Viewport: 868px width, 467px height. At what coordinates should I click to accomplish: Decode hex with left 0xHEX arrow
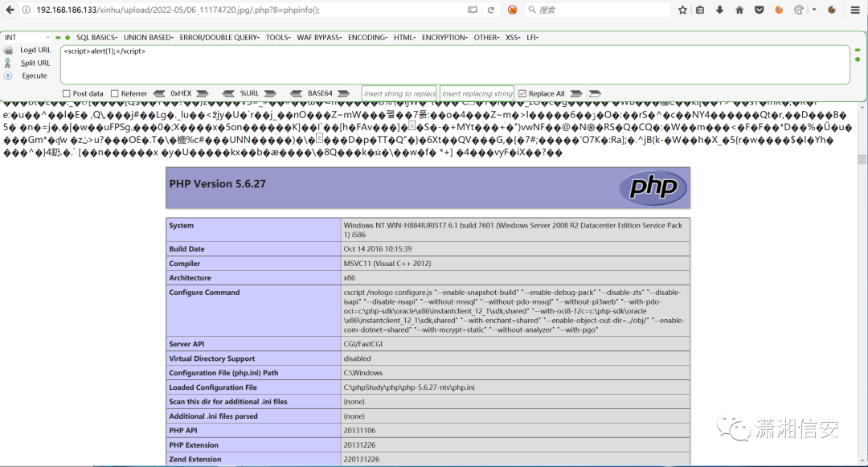pyautogui.click(x=159, y=93)
